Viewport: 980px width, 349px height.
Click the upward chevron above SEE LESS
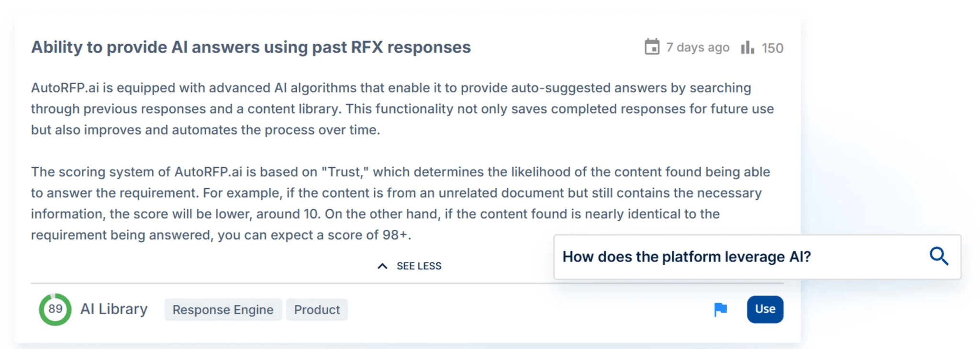pyautogui.click(x=382, y=265)
